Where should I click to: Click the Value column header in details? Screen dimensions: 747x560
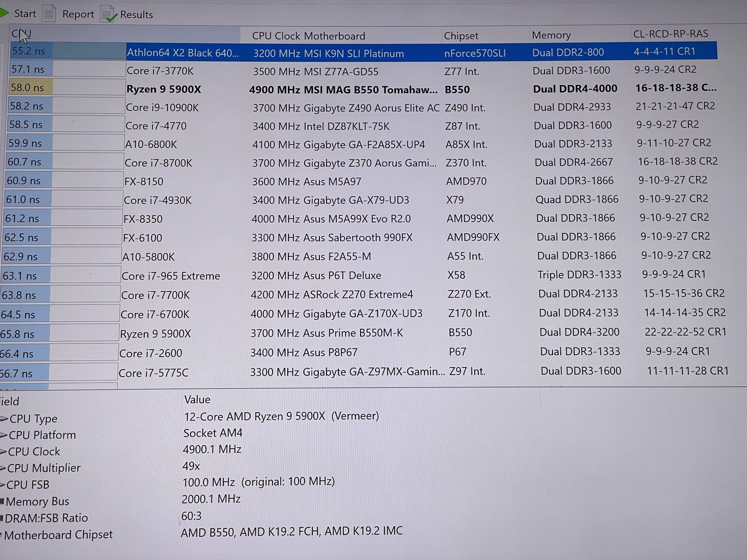click(x=197, y=400)
